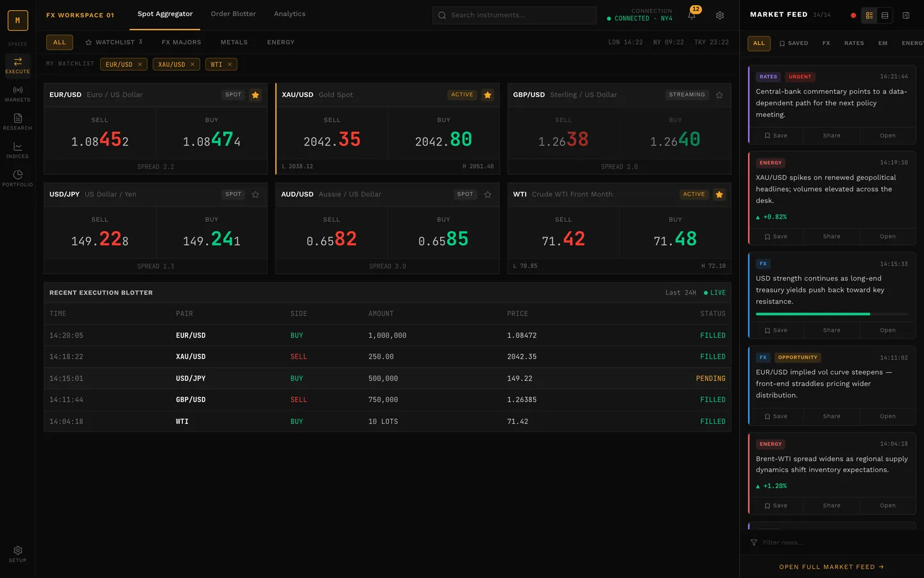This screenshot has width=924, height=578.
Task: Remove XAU/USD chip from My Watchlist
Action: pyautogui.click(x=193, y=64)
